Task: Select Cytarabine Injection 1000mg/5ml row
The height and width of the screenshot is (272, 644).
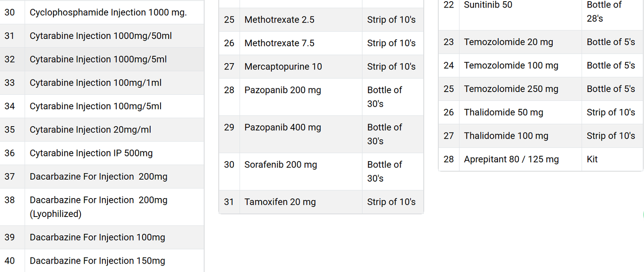Action: tap(102, 59)
